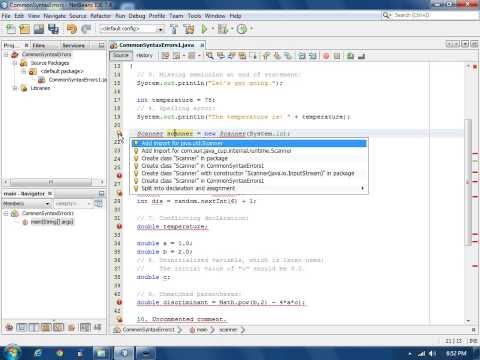Collapse the Source Packages tree node

[15, 63]
